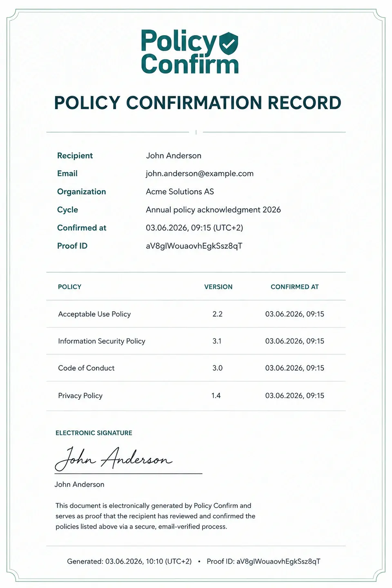The image size is (392, 588).
Task: Select the Proof ID text in footer
Action: click(x=263, y=561)
